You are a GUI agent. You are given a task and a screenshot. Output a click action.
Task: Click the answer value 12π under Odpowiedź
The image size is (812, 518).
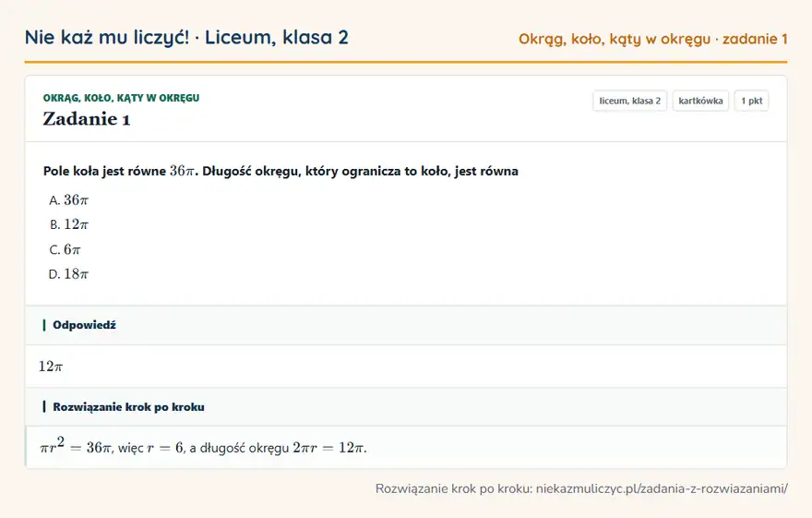click(x=50, y=367)
